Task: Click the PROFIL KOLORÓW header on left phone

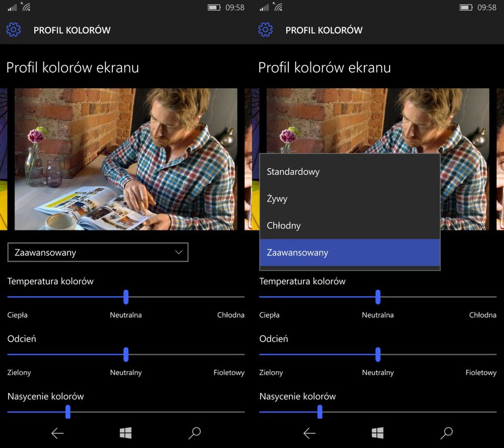Action: click(x=72, y=30)
